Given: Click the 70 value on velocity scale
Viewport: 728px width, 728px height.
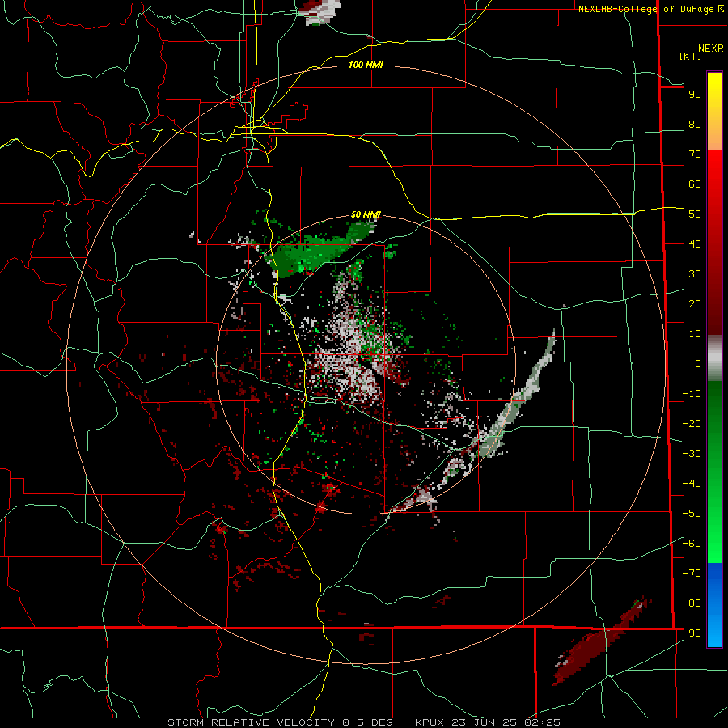Looking at the screenshot, I should [695, 154].
